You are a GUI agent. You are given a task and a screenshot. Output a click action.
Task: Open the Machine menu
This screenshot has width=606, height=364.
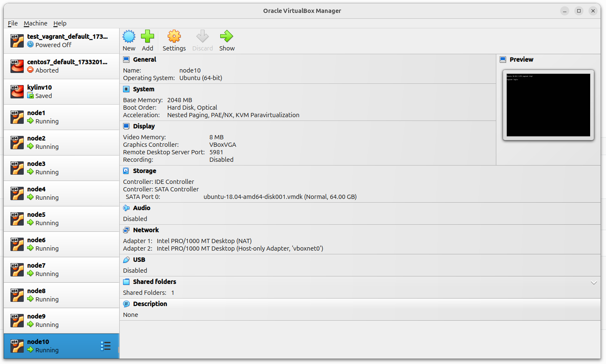pyautogui.click(x=35, y=23)
